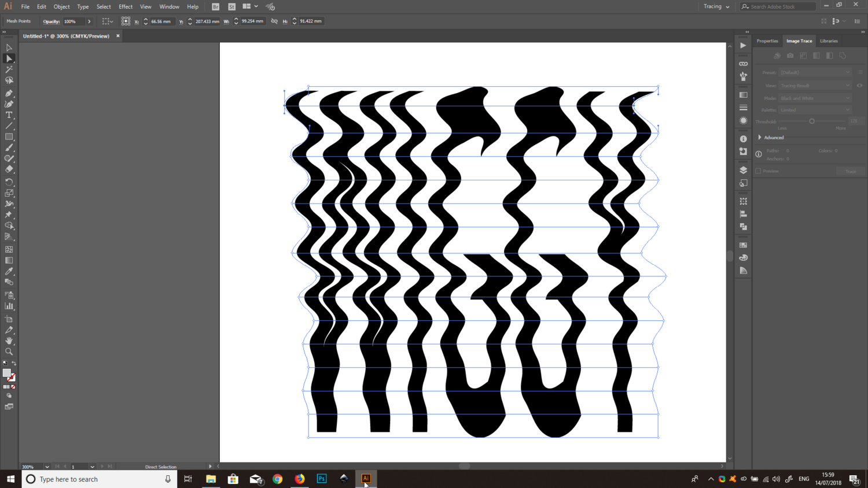
Task: Toggle constrain width and height proportions
Action: [274, 21]
